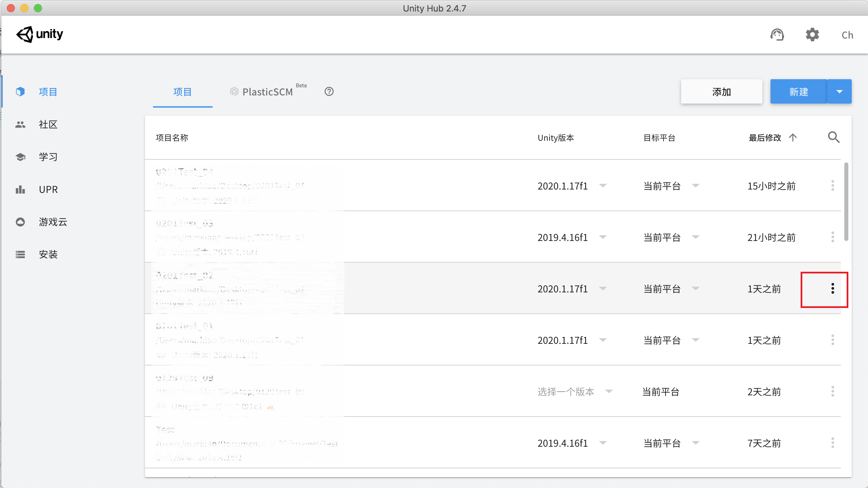Expand Unity version dropdown showing 2019.4.16f1 for 21小时之前 row
This screenshot has height=488, width=868.
click(603, 237)
